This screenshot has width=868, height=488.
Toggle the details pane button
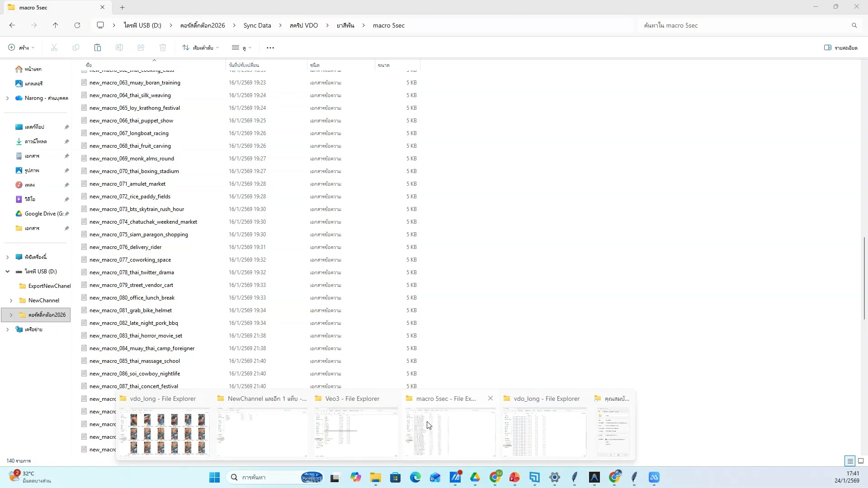[840, 47]
